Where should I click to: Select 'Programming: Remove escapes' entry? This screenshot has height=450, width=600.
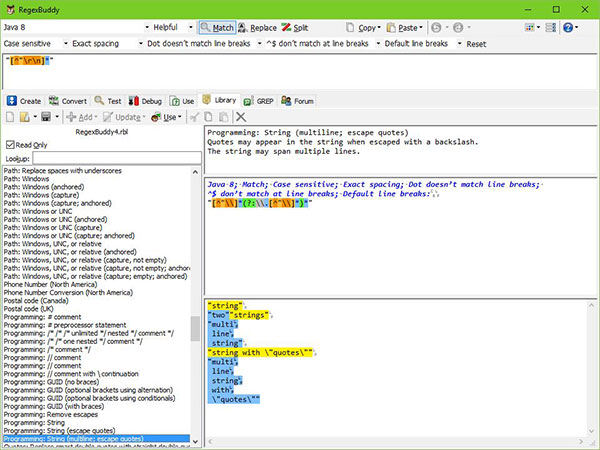[51, 414]
